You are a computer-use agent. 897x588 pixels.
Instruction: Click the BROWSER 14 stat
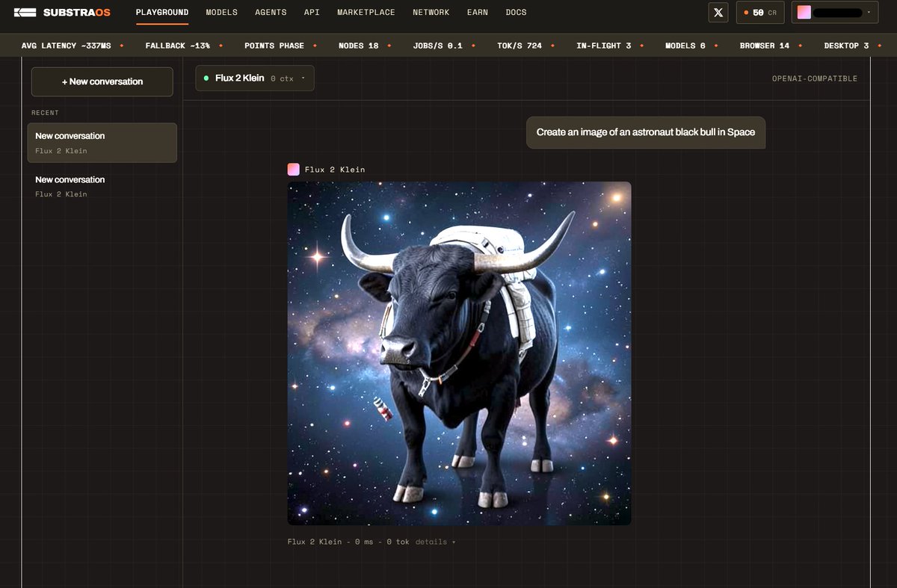coord(765,46)
